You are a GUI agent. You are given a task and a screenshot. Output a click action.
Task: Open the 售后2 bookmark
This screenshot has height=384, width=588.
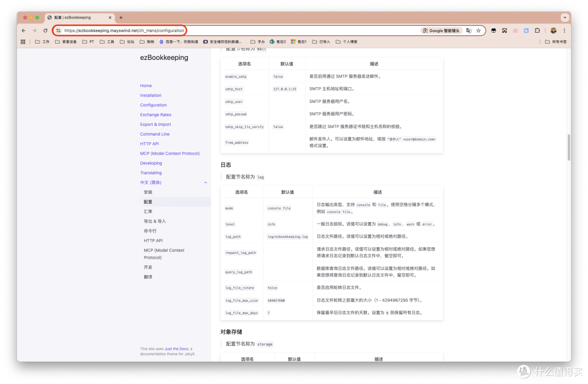coord(278,42)
